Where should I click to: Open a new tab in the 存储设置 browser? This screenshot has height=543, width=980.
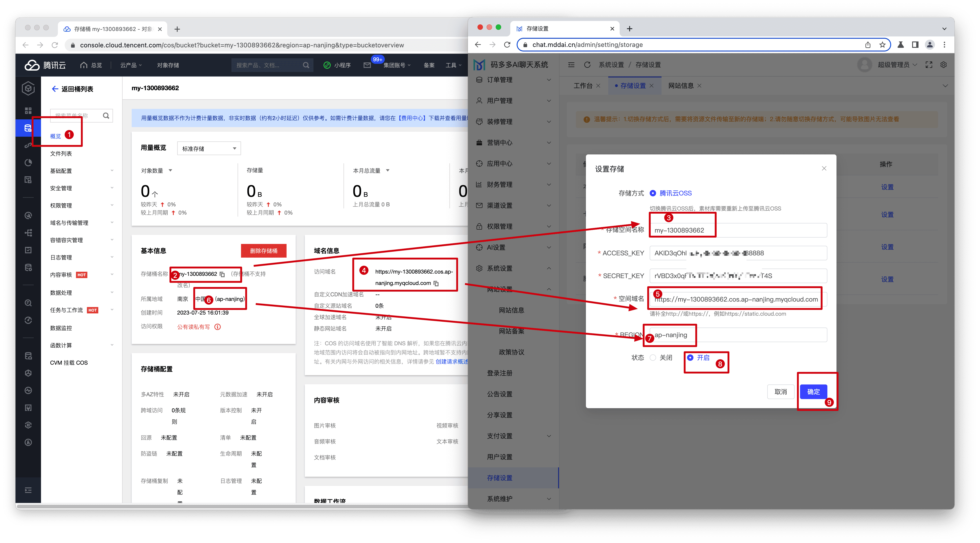tap(630, 29)
